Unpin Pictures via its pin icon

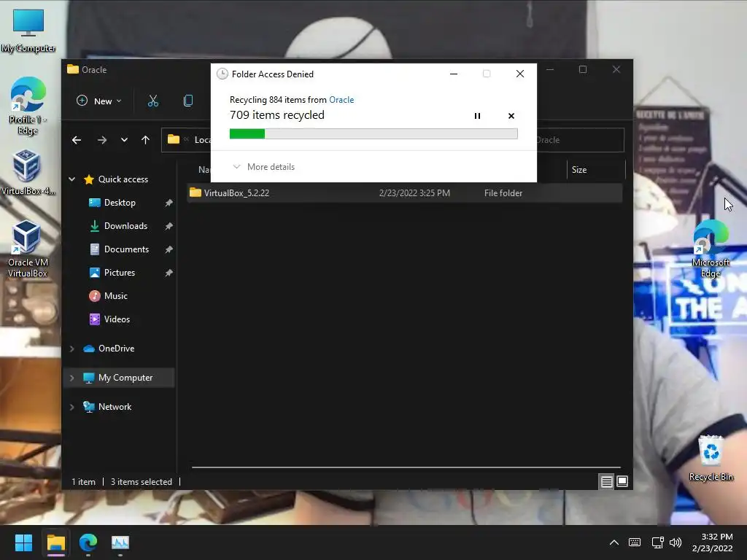coord(169,273)
